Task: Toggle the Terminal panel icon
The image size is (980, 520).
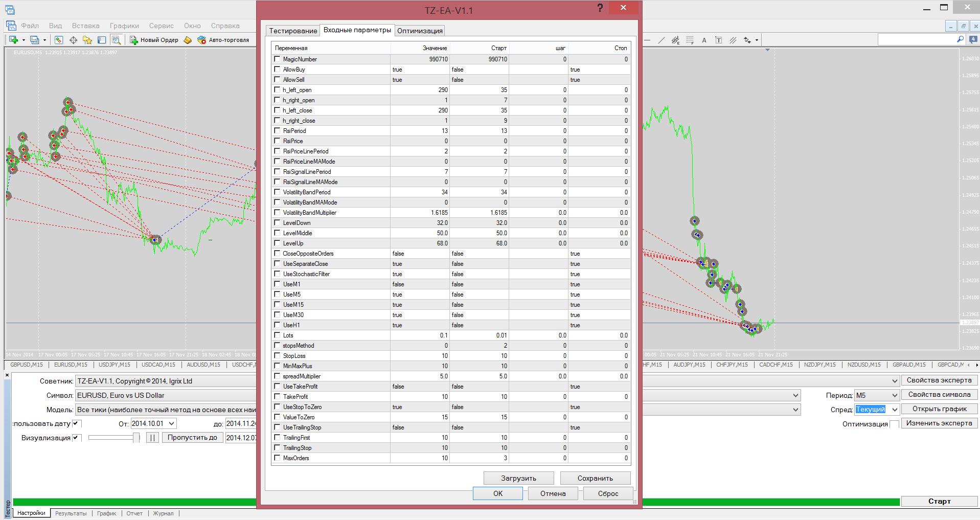Action: pyautogui.click(x=102, y=40)
